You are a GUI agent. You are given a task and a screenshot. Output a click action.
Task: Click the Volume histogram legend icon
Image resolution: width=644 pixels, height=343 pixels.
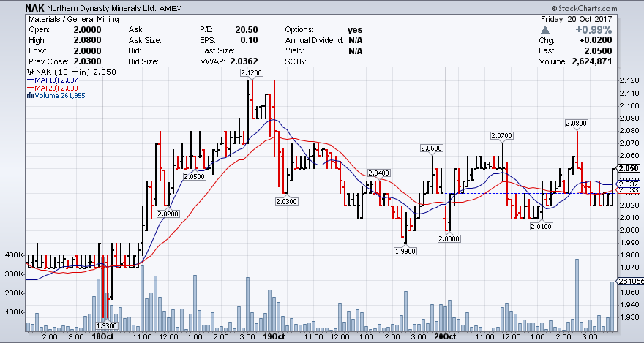(x=29, y=95)
